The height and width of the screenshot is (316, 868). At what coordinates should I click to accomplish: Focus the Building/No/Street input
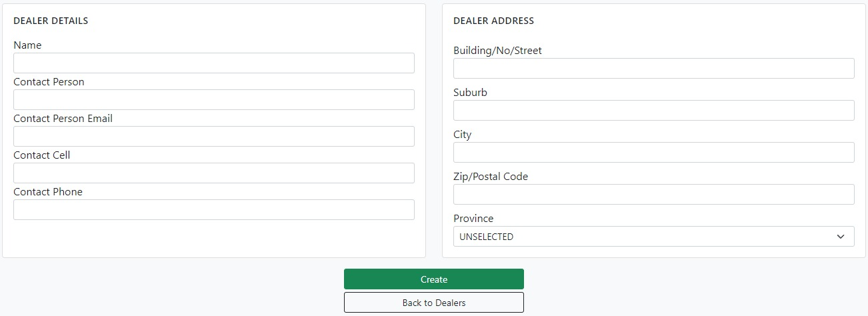(x=653, y=69)
